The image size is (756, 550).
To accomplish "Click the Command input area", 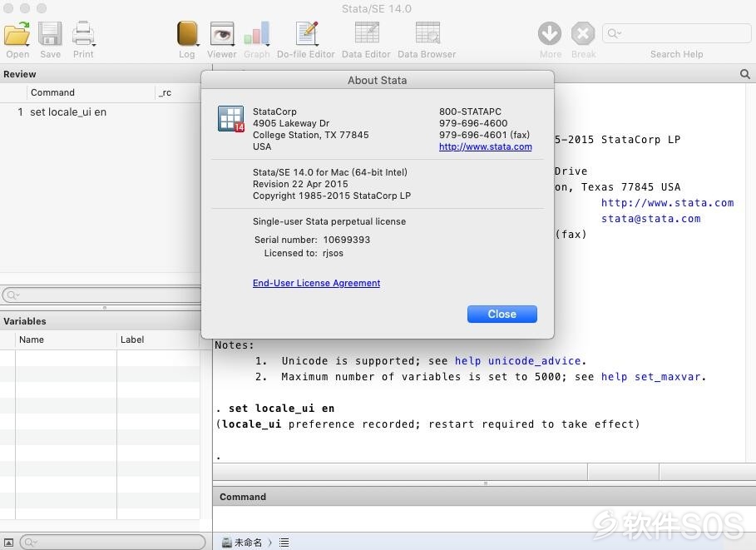I will (484, 518).
